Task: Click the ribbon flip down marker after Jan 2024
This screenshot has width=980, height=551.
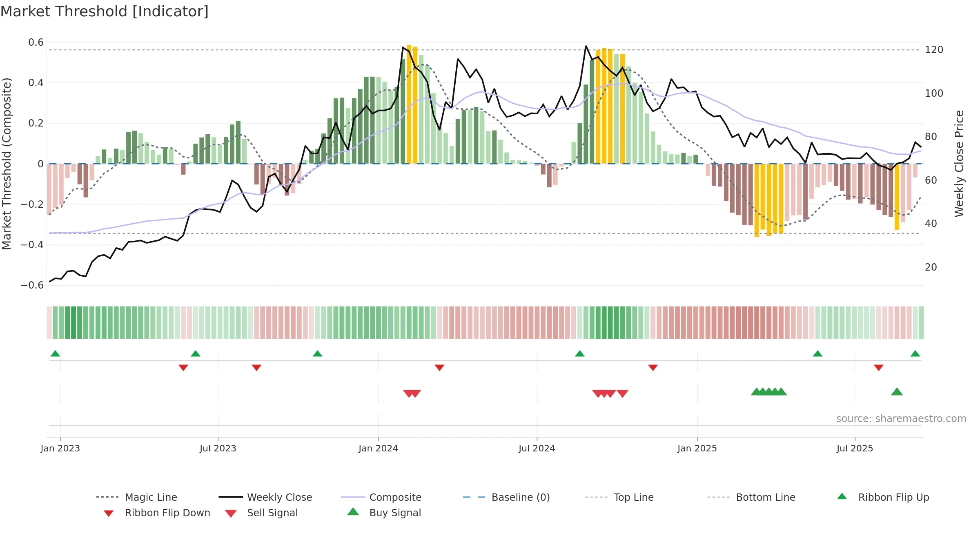Action: pyautogui.click(x=439, y=368)
